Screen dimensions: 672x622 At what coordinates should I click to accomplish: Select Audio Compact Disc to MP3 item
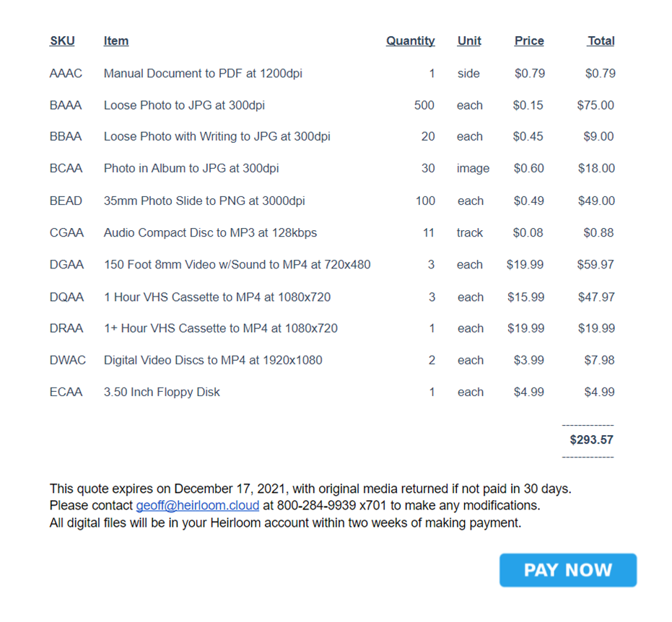(x=211, y=232)
